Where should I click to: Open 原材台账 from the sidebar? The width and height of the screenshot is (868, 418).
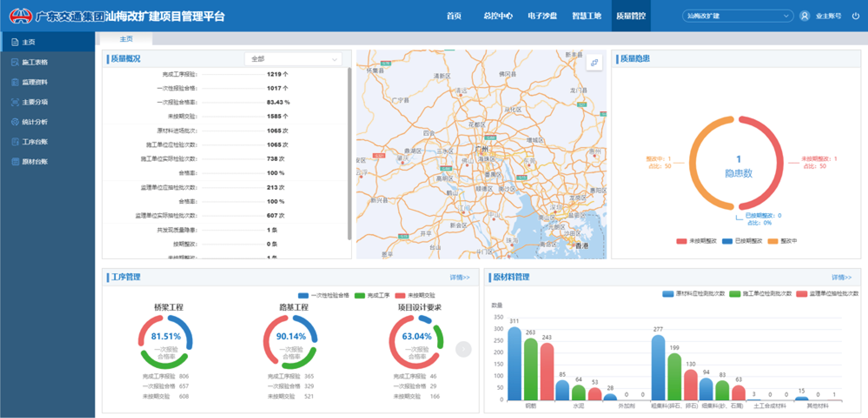pyautogui.click(x=35, y=162)
